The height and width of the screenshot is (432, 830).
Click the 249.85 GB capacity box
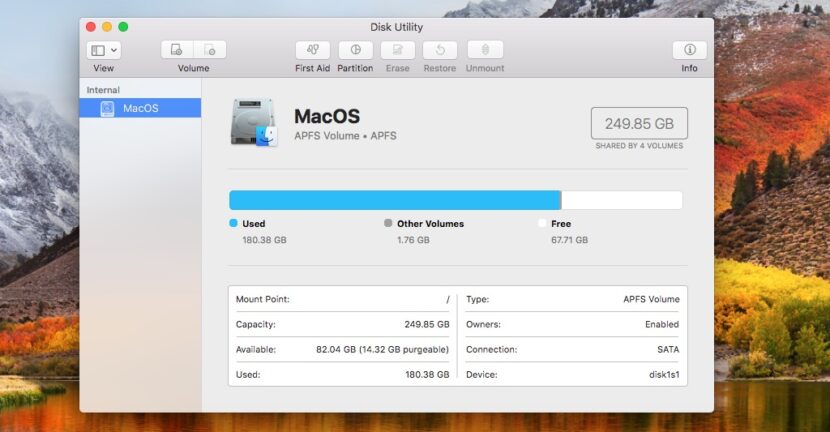pos(639,123)
